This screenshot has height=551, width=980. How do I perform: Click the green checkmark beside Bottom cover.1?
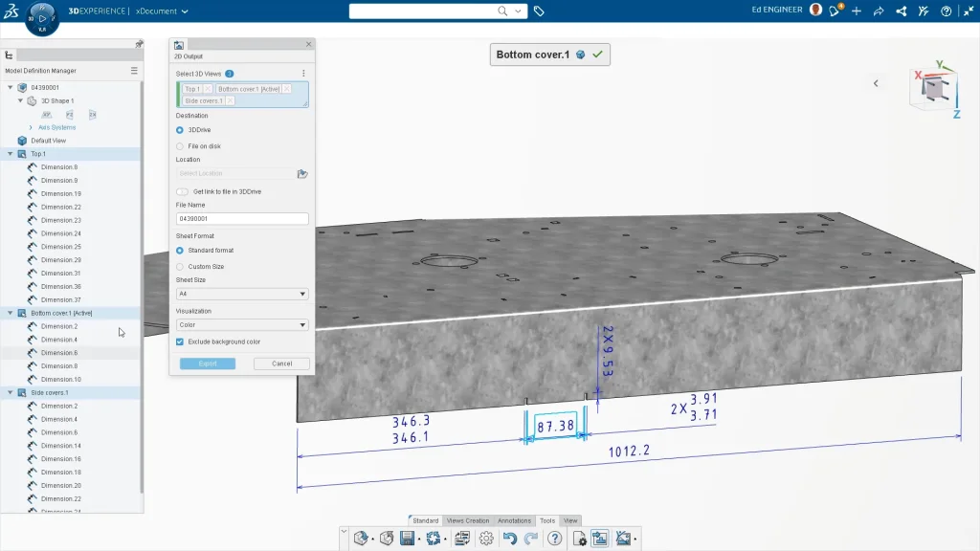click(x=597, y=55)
